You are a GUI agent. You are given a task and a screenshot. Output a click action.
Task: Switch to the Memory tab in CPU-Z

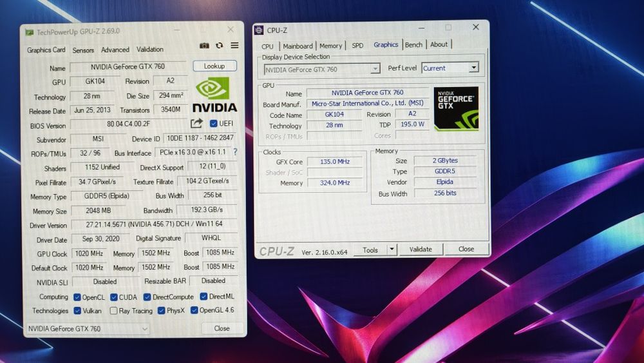(330, 46)
